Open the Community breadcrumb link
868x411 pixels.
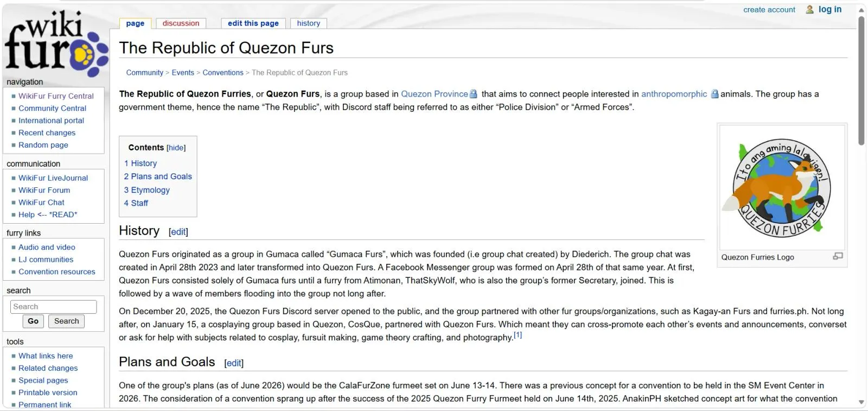(144, 73)
